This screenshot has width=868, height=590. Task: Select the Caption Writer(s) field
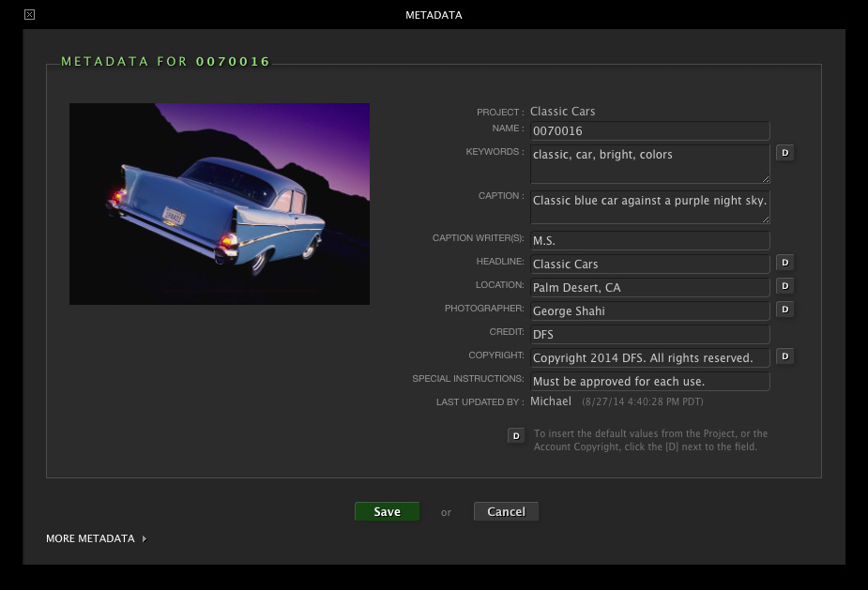tap(649, 241)
